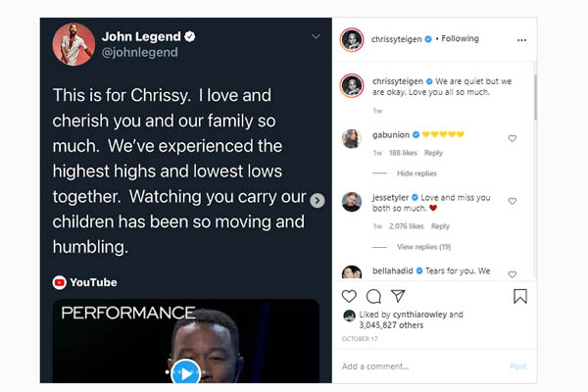Screen dimensions: 588x392
Task: Expand View replies (19)
Action: pyautogui.click(x=423, y=247)
